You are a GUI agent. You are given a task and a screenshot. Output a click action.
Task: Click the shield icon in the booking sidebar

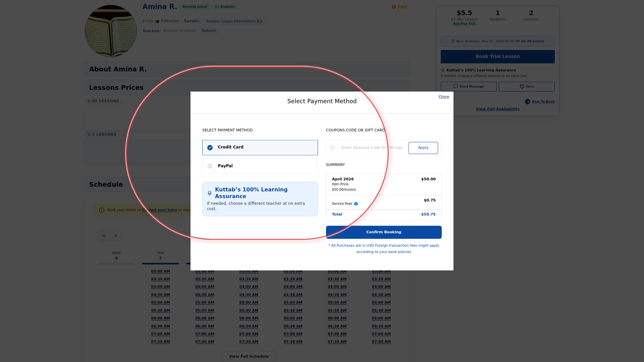(443, 70)
